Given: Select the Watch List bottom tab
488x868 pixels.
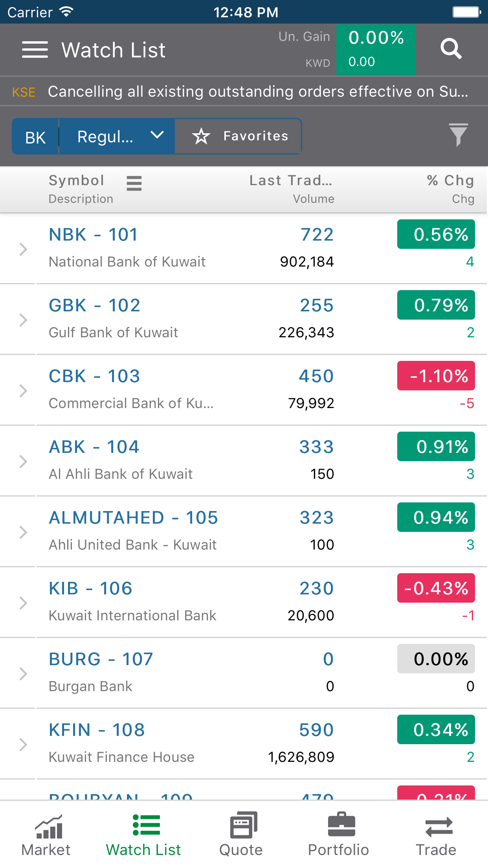Looking at the screenshot, I should click(x=144, y=834).
